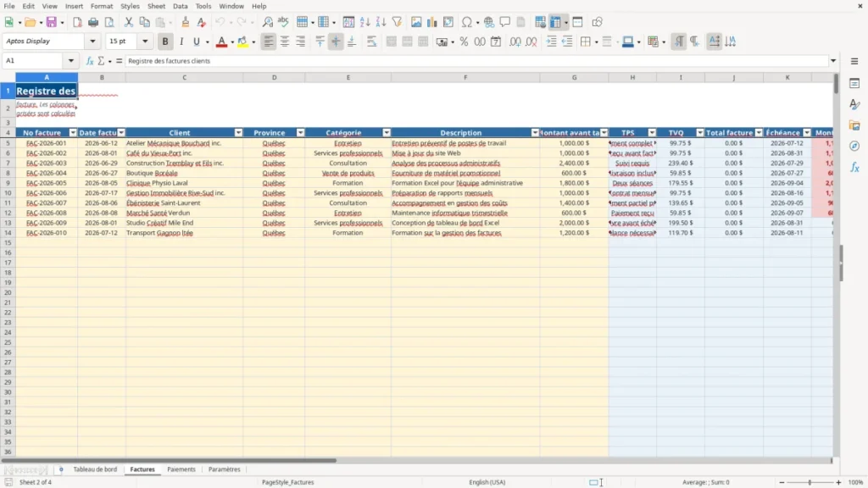Select column header F
Image resolution: width=868 pixels, height=488 pixels.
[465, 77]
